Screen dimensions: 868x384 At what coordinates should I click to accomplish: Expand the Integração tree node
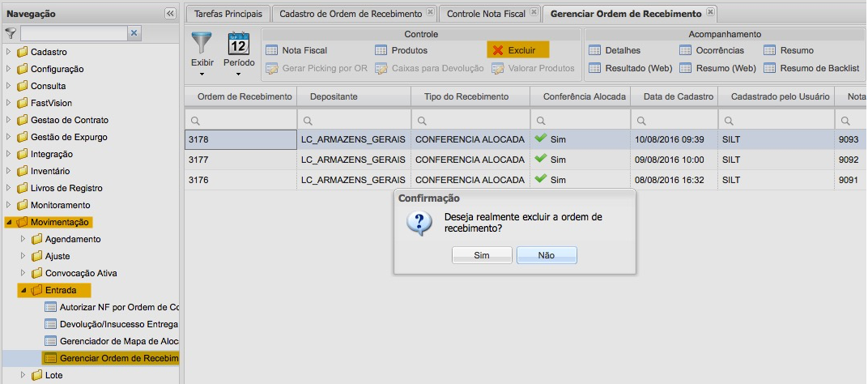point(8,154)
